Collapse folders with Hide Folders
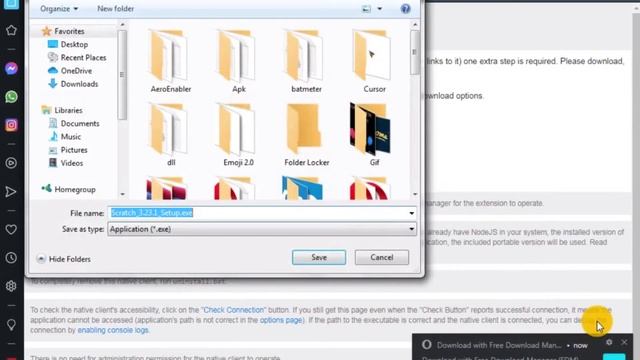The height and width of the screenshot is (360, 640). [64, 259]
